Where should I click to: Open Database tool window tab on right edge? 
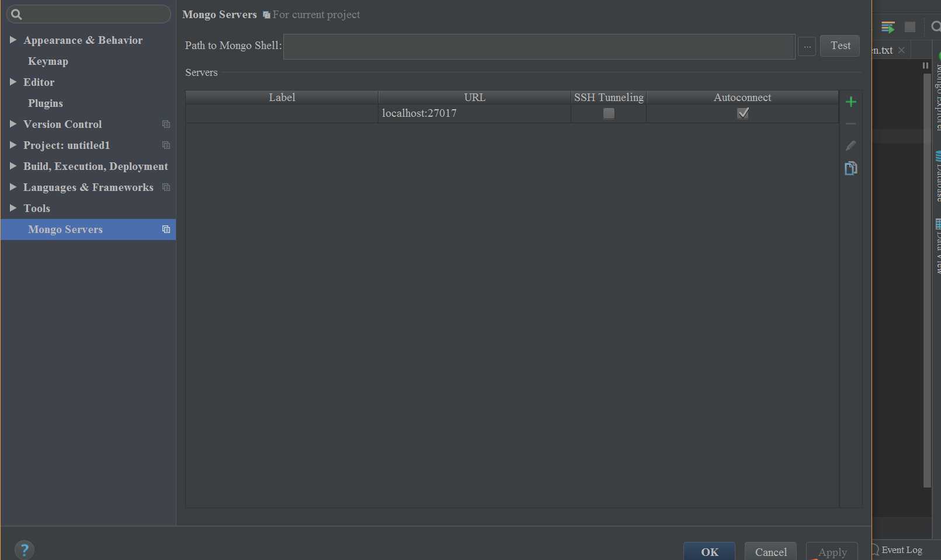coord(937,177)
